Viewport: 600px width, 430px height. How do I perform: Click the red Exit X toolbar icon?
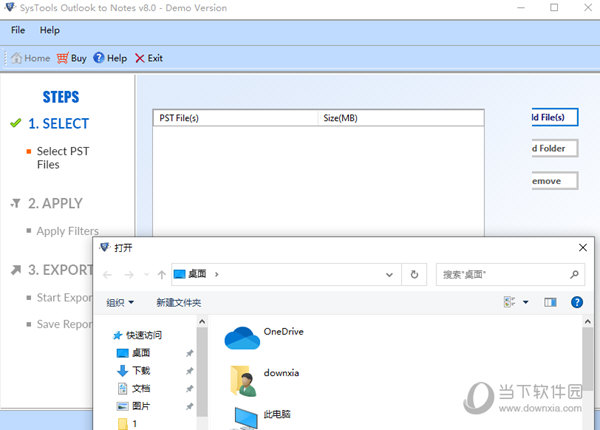point(140,59)
